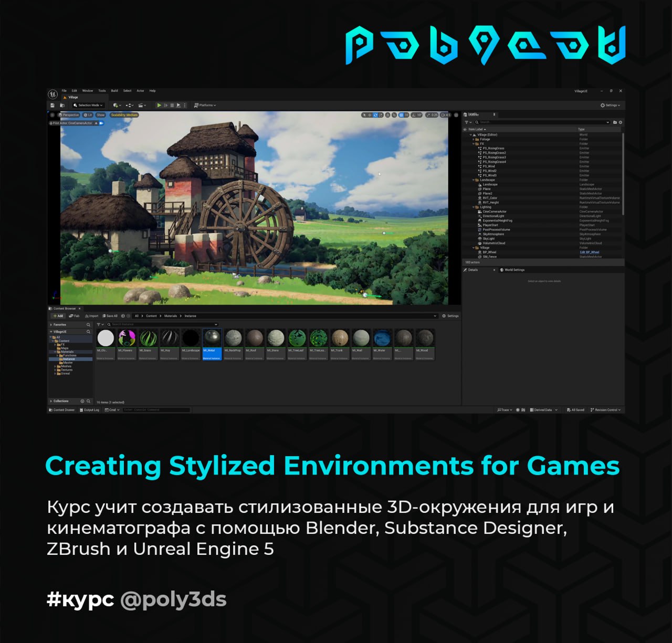Open the Platforms dropdown
The width and height of the screenshot is (672, 643).
205,105
